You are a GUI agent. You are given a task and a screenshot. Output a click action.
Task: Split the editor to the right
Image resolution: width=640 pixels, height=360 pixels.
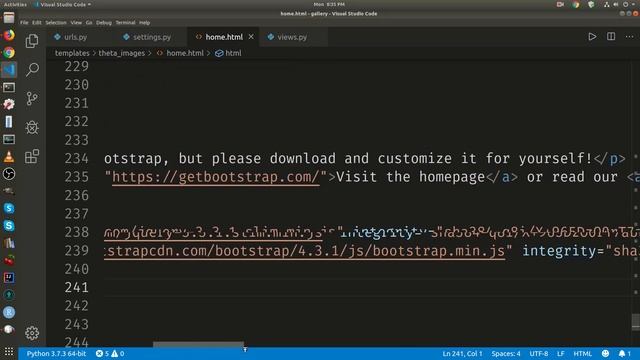click(611, 37)
